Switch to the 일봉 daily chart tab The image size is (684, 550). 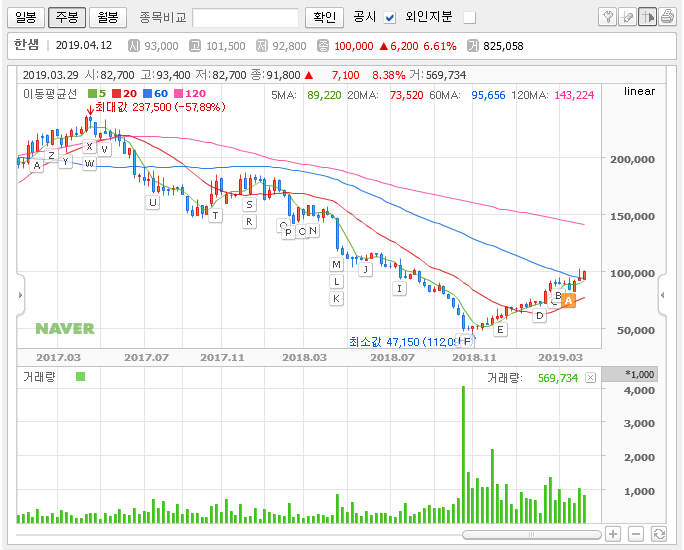click(x=26, y=17)
